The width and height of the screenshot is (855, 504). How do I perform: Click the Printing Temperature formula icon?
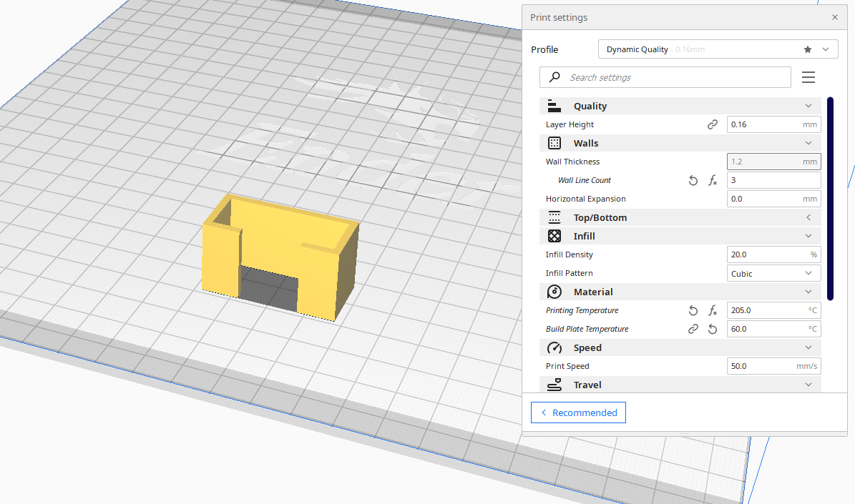tap(712, 310)
